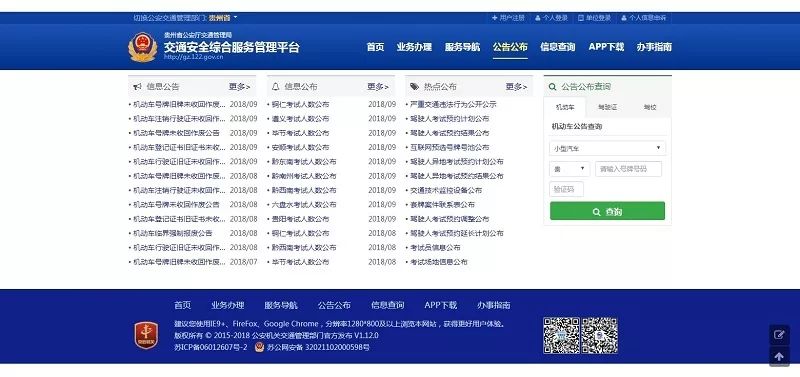Image resolution: width=800 pixels, height=377 pixels.
Task: Open the 严重交通违法行为公开公示 link
Action: pos(453,105)
